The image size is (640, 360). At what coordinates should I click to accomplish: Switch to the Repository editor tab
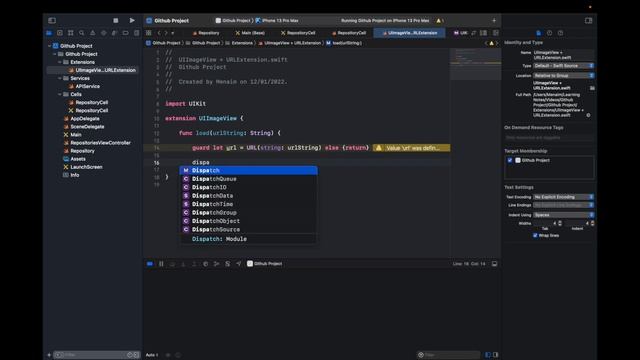(206, 33)
